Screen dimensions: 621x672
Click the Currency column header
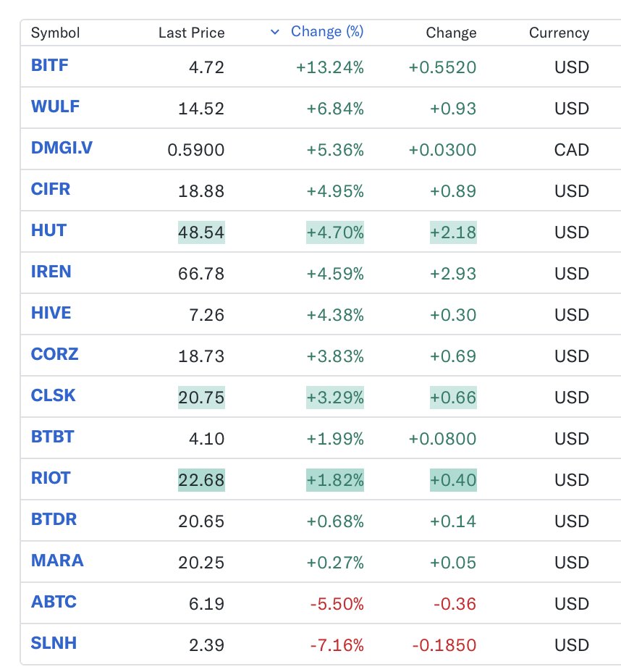coord(559,33)
